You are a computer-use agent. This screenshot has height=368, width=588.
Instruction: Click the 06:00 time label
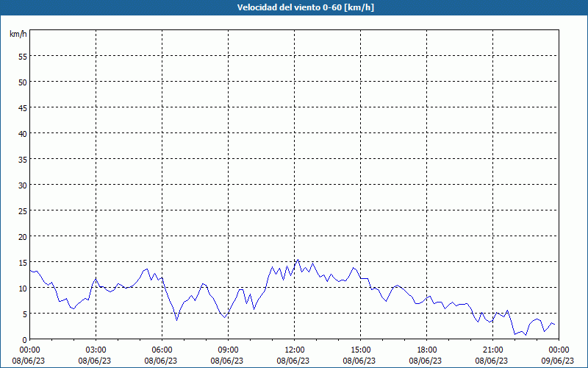[x=162, y=350]
